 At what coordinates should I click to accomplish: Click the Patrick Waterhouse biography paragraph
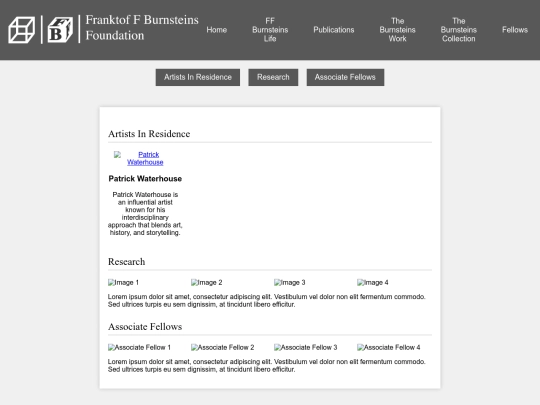point(145,214)
